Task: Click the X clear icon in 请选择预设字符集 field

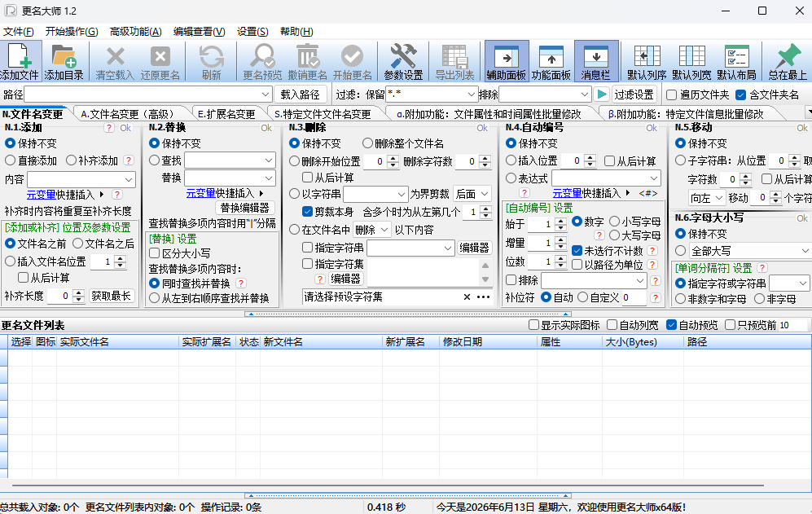Action: tap(467, 297)
